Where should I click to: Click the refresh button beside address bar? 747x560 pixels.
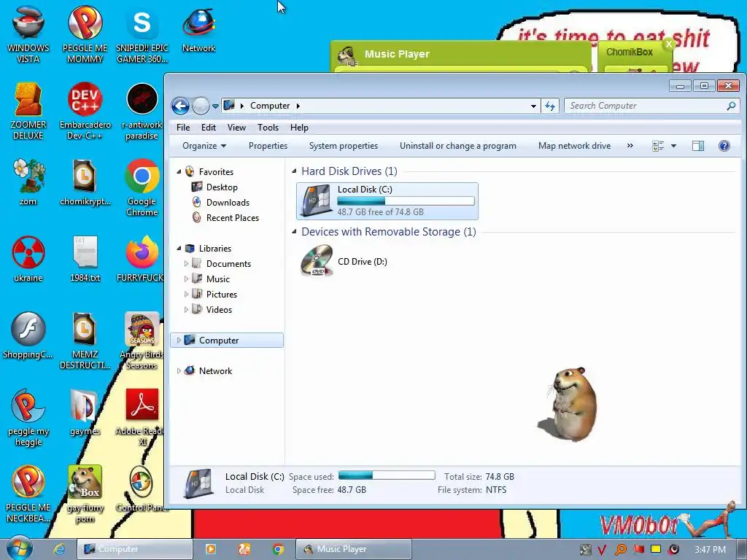pyautogui.click(x=550, y=106)
